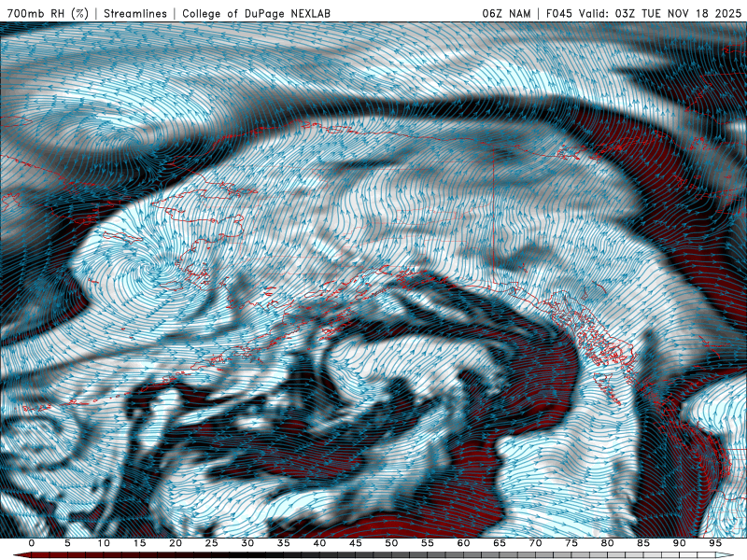Click the colorbar label '30'
The width and height of the screenshot is (747, 560).
[247, 543]
